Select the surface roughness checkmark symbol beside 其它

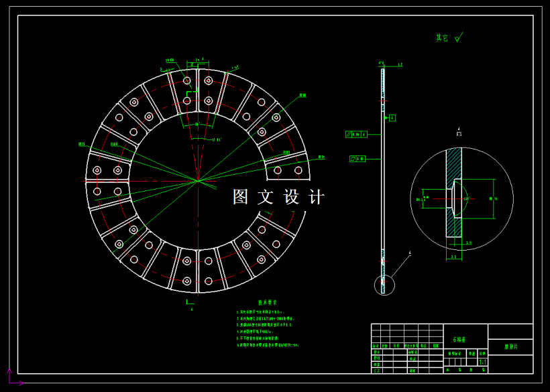[459, 37]
